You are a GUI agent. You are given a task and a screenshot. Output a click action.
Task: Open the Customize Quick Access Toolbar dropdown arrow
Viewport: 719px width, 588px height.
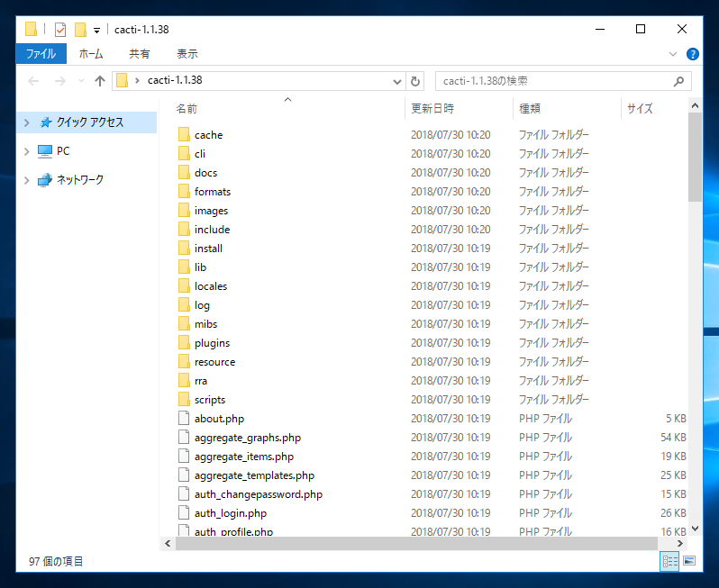pos(96,31)
